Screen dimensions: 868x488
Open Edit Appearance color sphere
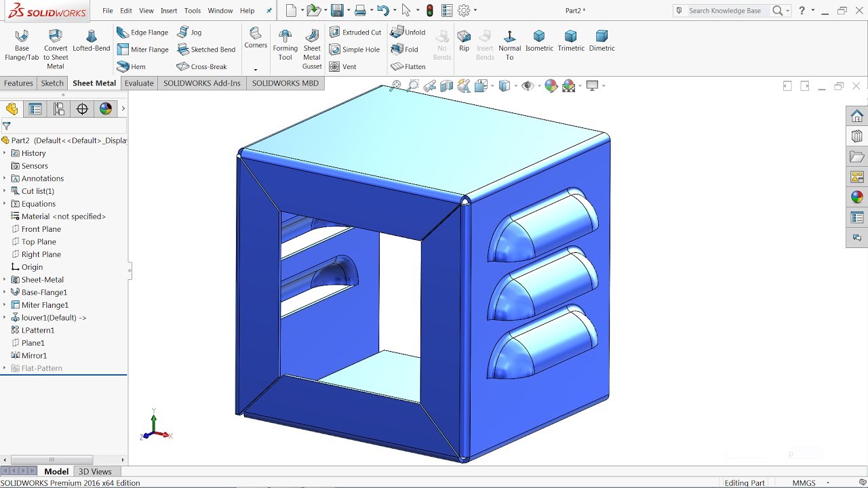pyautogui.click(x=551, y=86)
